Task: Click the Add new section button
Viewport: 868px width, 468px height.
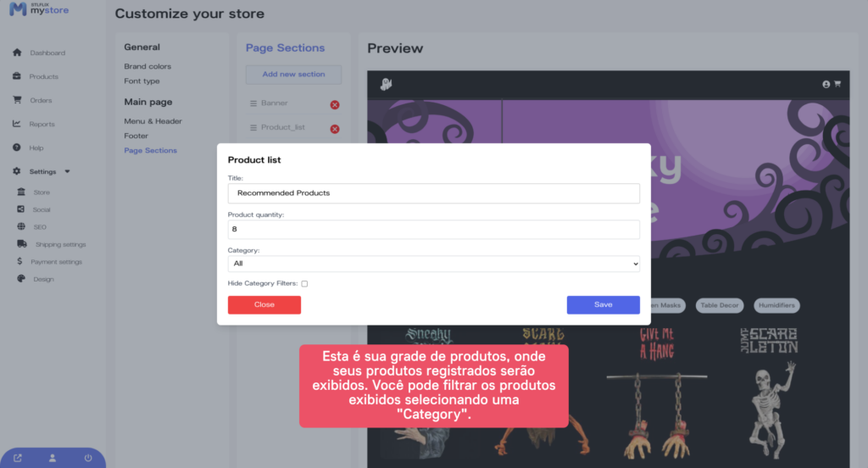Action: click(x=293, y=75)
